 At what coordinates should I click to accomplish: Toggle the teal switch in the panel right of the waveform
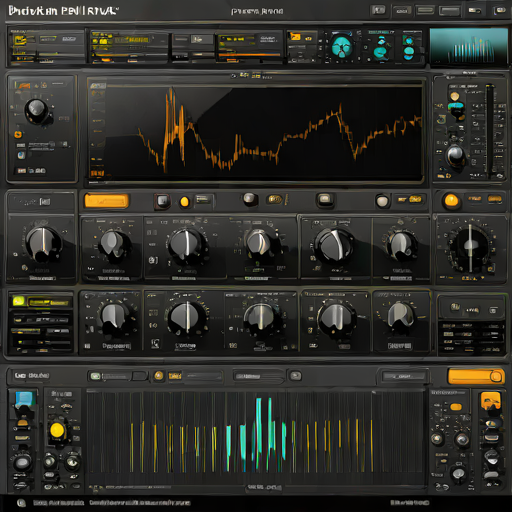click(x=456, y=106)
